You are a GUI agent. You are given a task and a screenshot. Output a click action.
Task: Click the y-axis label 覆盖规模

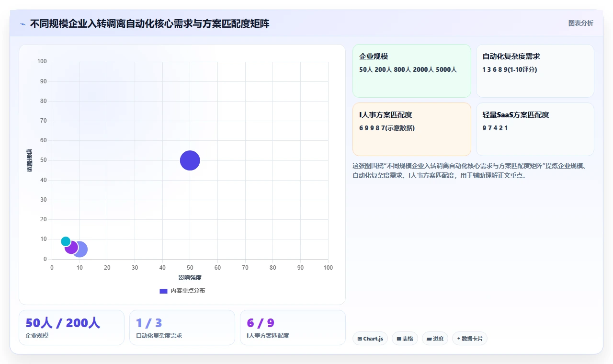coord(30,160)
